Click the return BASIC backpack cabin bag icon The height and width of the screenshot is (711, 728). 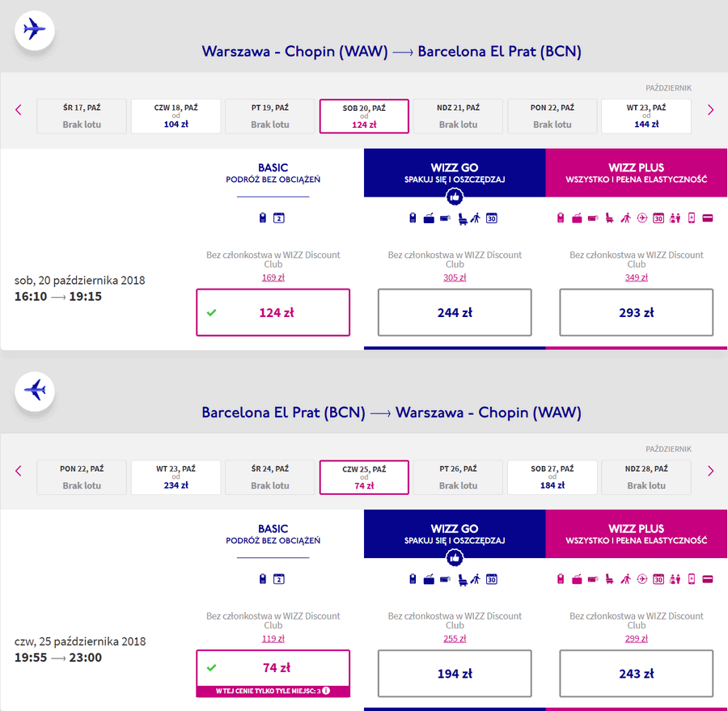tap(263, 578)
